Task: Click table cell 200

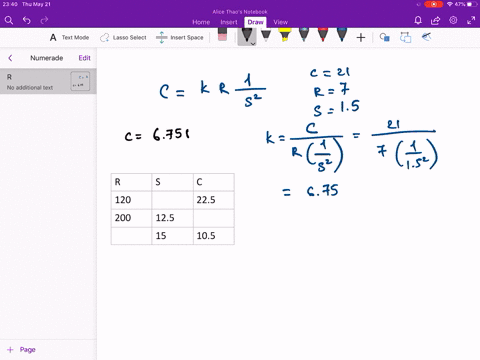Action: 131,218
